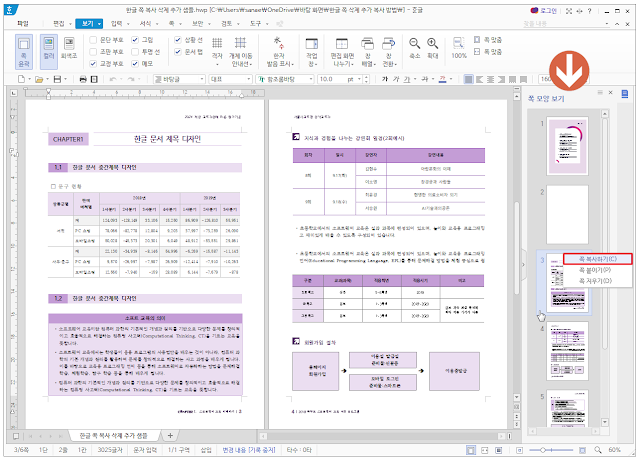Open the 창 배열 window arrange menu
This screenshot has height=460, width=640.
[368, 51]
